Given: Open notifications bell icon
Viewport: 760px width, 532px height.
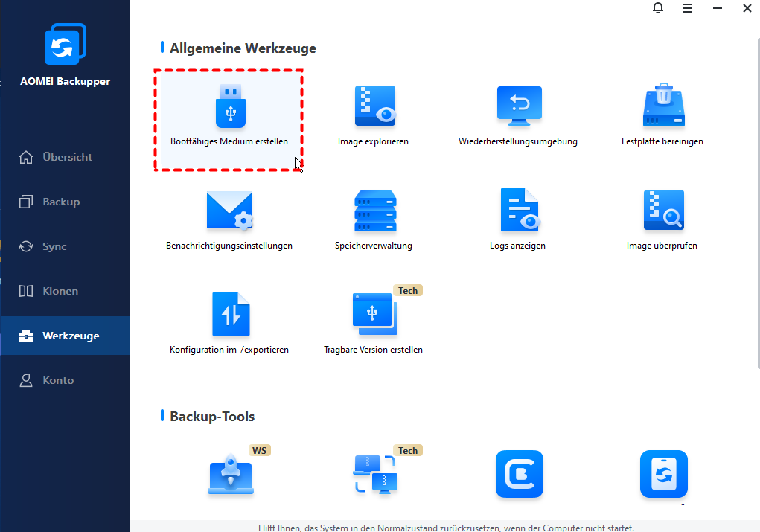Looking at the screenshot, I should 658,8.
